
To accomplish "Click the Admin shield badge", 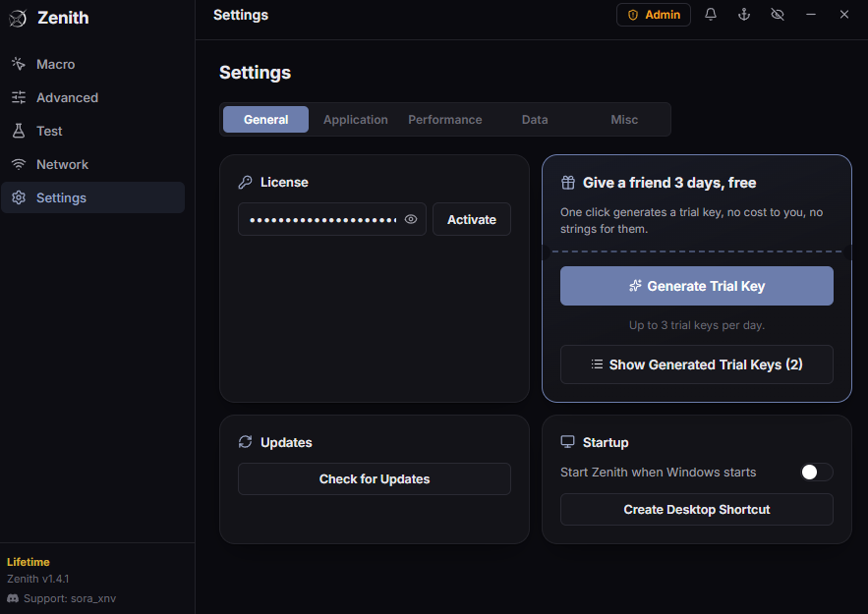I will click(x=654, y=15).
